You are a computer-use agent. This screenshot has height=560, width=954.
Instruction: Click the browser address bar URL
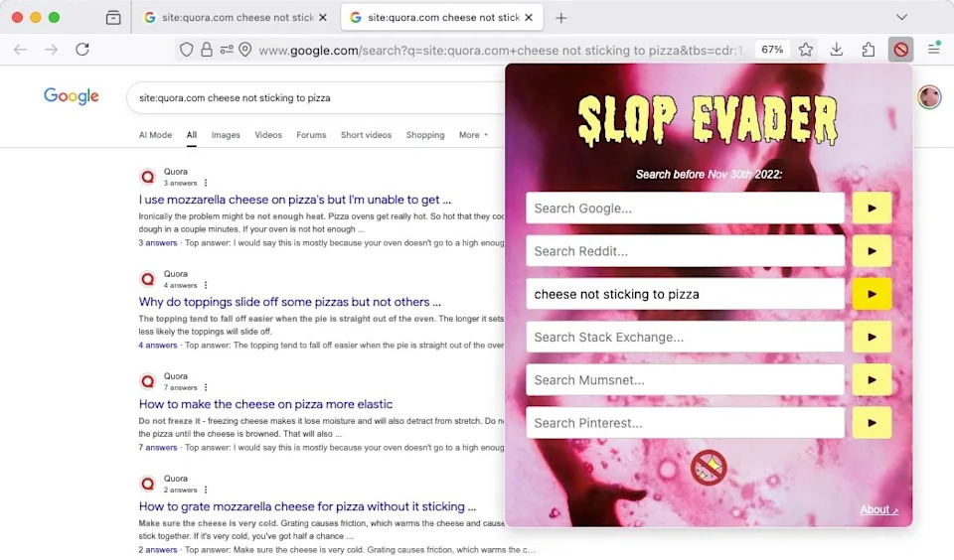point(501,50)
